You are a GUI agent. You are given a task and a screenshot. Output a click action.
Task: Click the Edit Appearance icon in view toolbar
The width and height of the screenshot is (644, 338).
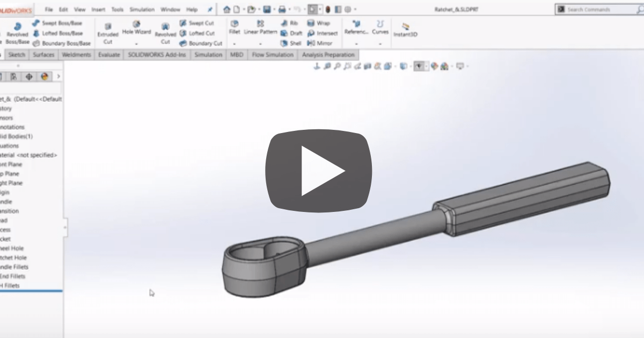pos(435,67)
